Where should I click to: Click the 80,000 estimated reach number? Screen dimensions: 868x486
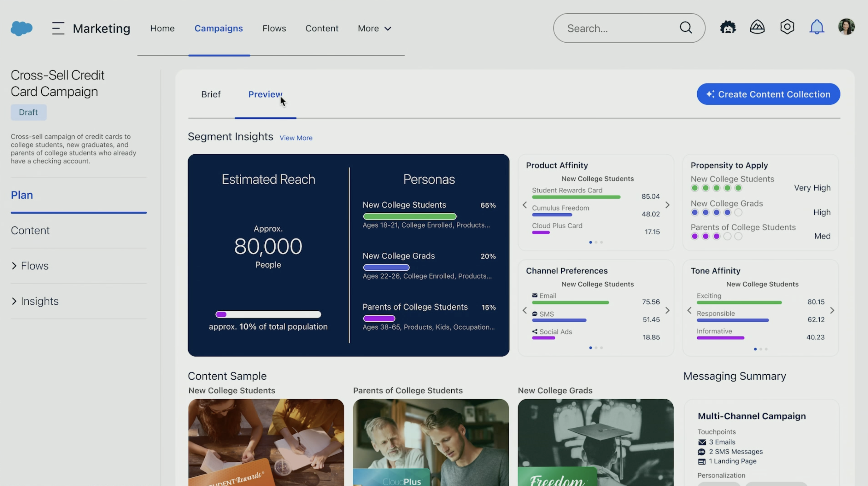[268, 246]
